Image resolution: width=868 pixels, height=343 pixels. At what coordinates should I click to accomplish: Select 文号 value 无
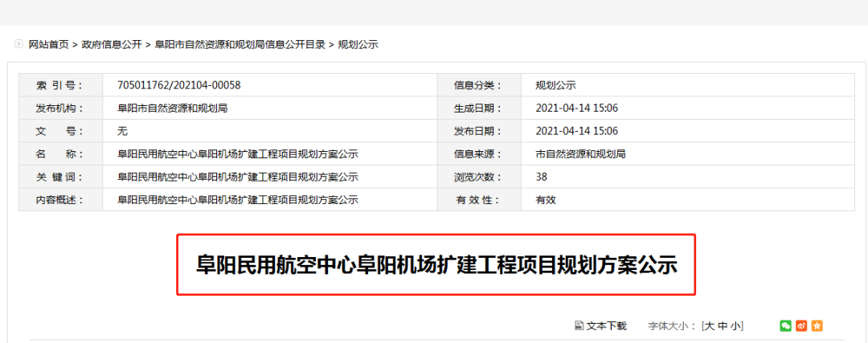click(x=122, y=131)
